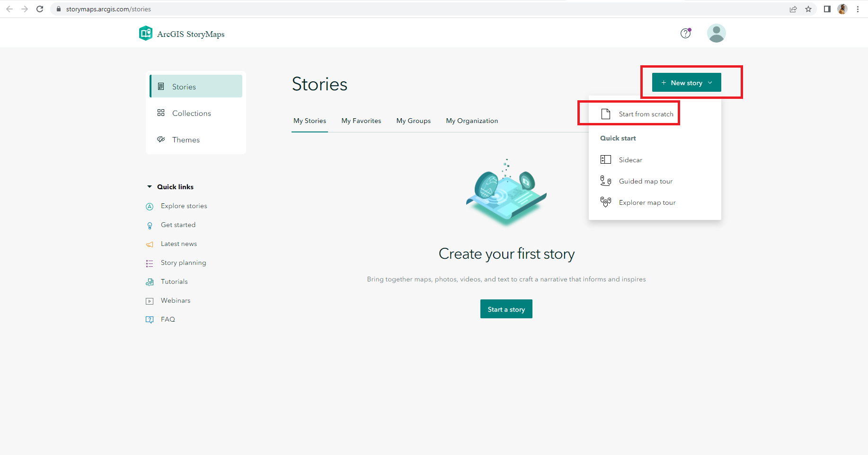This screenshot has width=868, height=455.
Task: Click the Guided map tour icon
Action: 605,181
